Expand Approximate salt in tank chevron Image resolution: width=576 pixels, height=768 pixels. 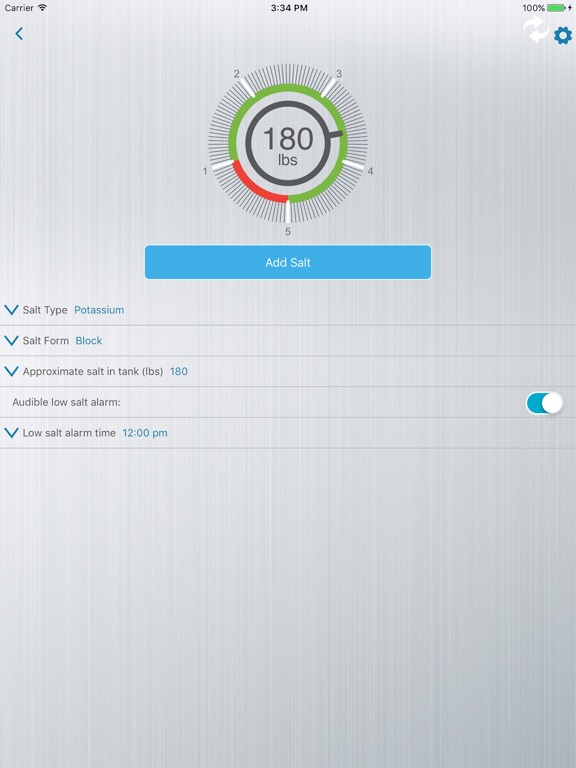11,372
